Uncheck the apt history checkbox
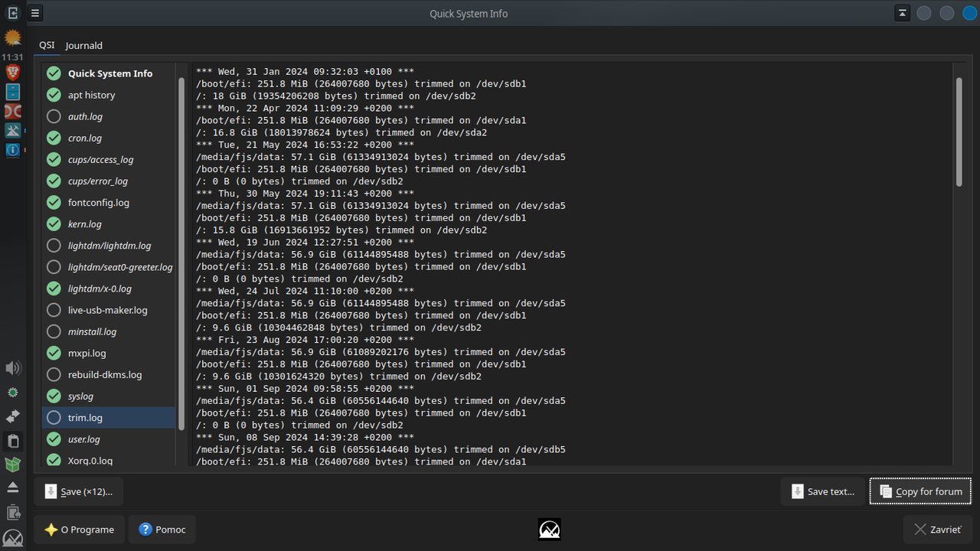Screen dimensions: 980x551 [54, 95]
